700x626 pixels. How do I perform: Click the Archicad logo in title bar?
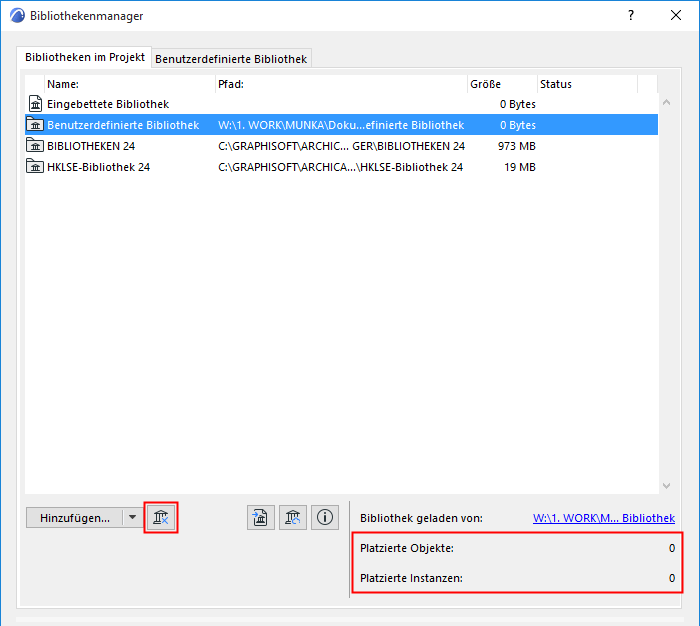click(17, 16)
